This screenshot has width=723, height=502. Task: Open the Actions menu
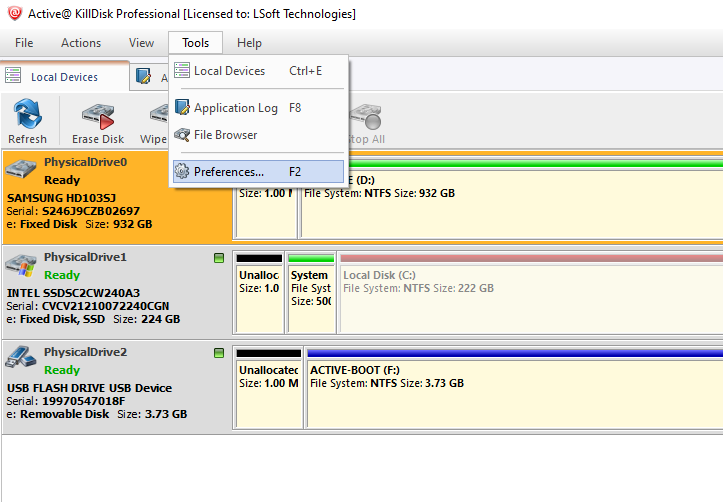tap(81, 43)
